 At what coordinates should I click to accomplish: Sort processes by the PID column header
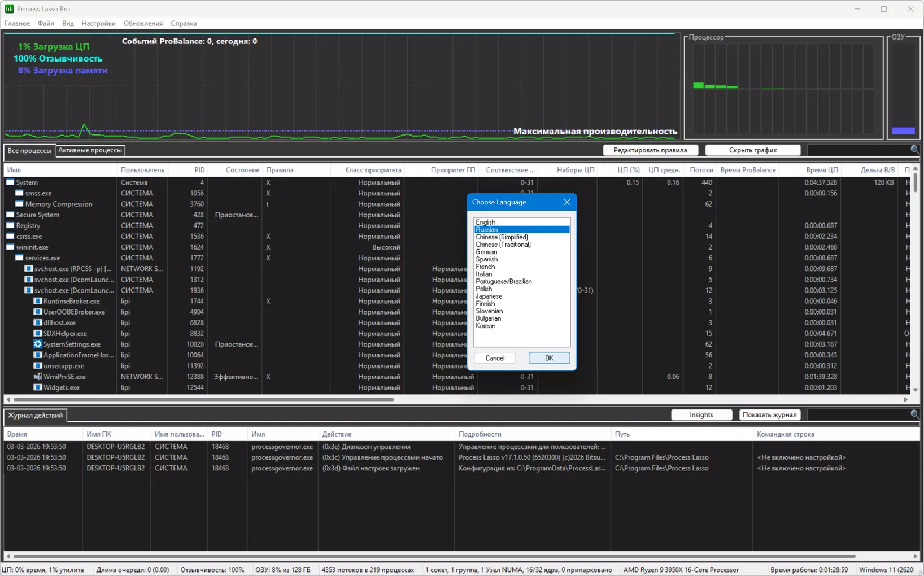(199, 170)
